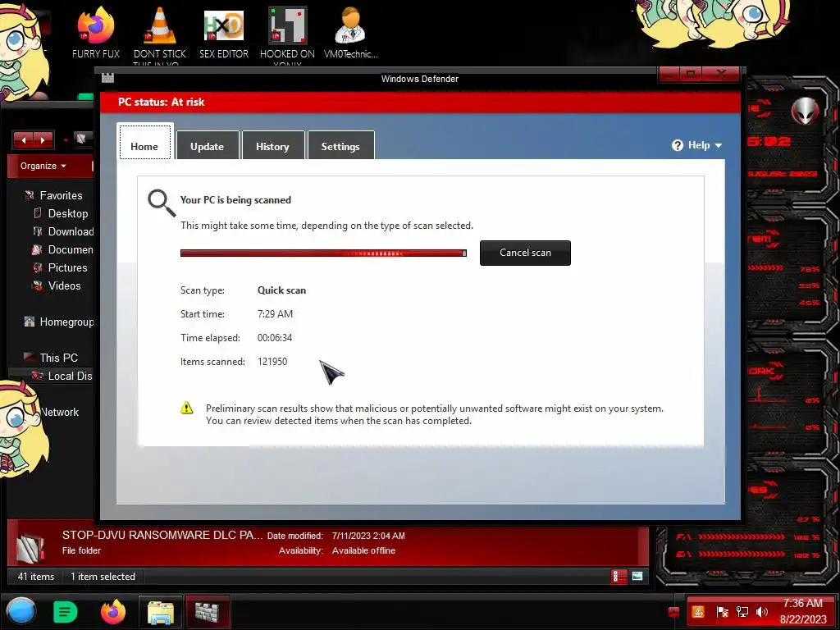Cancel the running scan
Image resolution: width=840 pixels, height=630 pixels.
coord(525,253)
